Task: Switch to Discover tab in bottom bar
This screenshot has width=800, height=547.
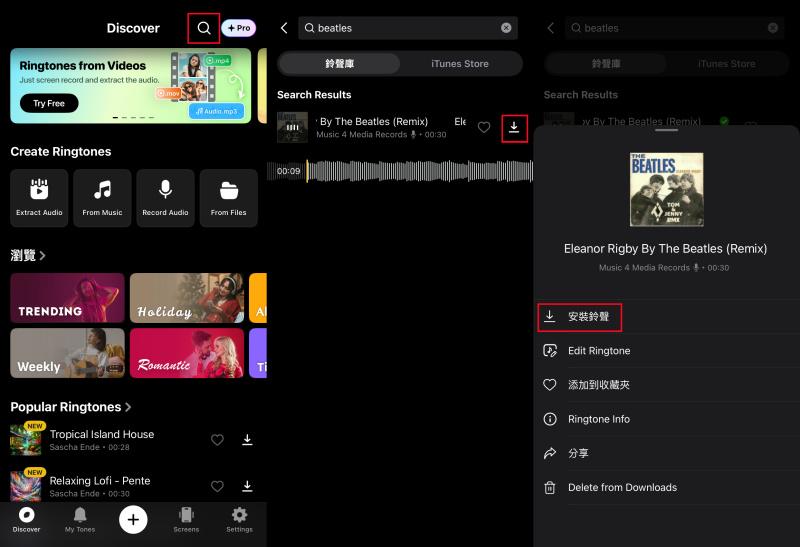Action: click(x=27, y=520)
